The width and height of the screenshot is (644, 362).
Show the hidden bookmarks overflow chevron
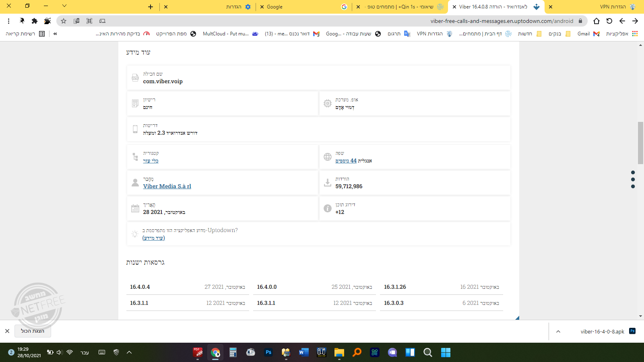click(x=55, y=34)
